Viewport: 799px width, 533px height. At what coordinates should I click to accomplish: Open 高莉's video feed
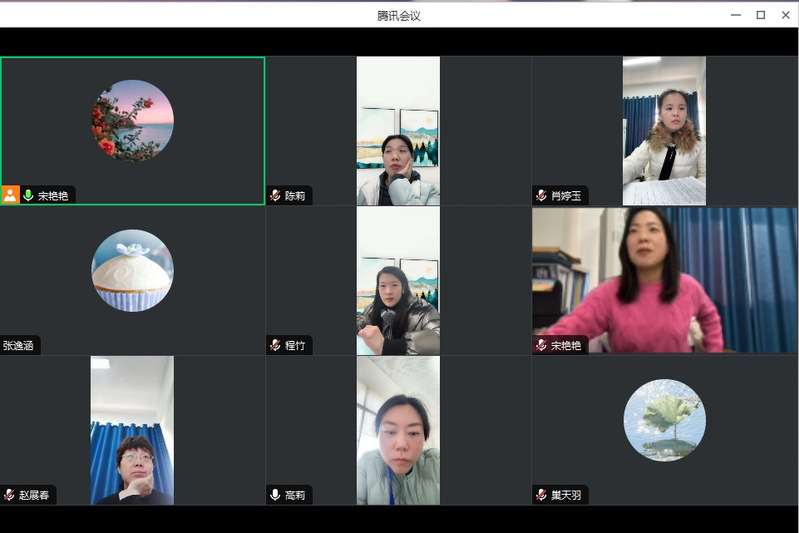398,431
